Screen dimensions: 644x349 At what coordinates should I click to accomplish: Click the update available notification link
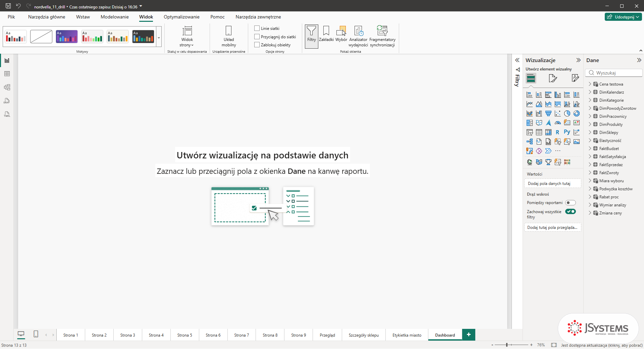(x=602, y=345)
